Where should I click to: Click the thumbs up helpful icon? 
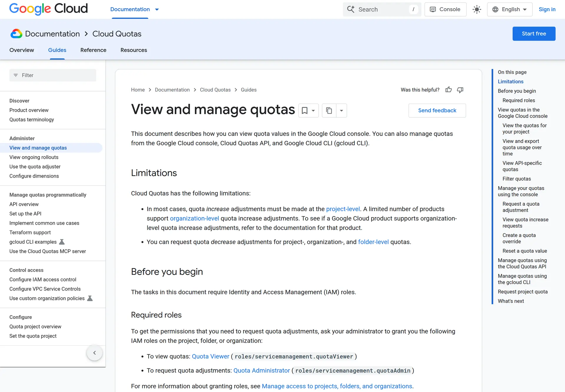(448, 90)
